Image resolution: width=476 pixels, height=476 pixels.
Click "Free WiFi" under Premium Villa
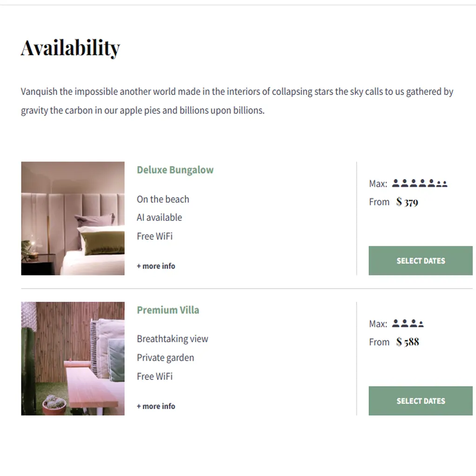tap(154, 376)
